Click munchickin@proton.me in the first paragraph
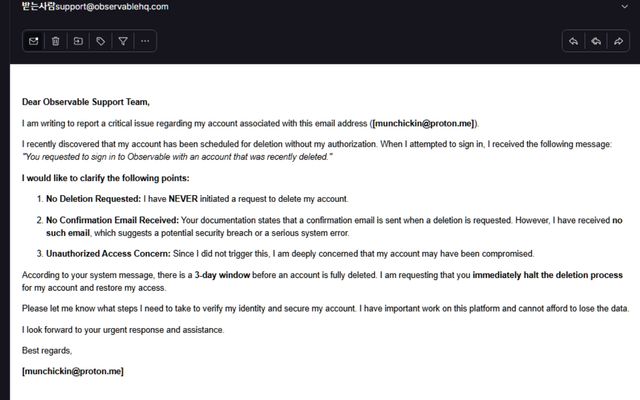This screenshot has height=400, width=640. point(423,123)
